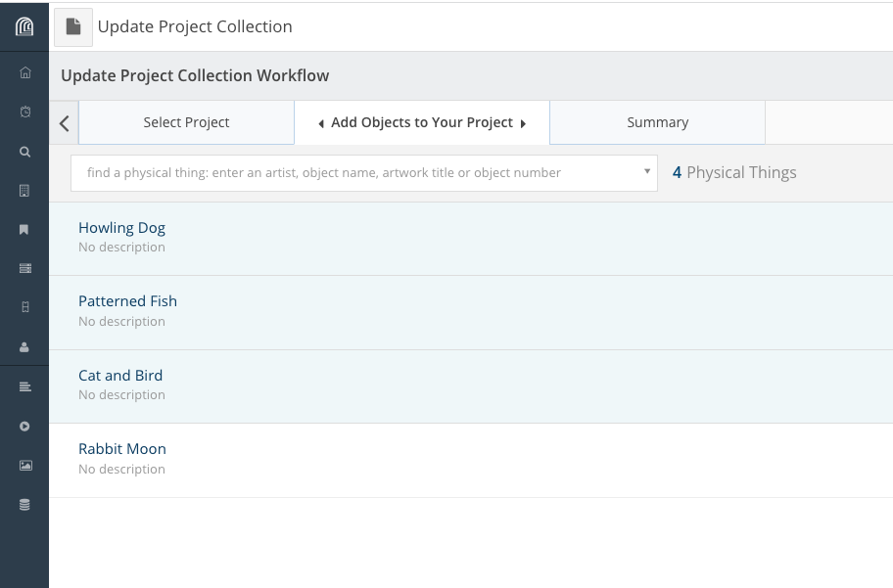
Task: Open the Howling Dog link
Action: 121,228
